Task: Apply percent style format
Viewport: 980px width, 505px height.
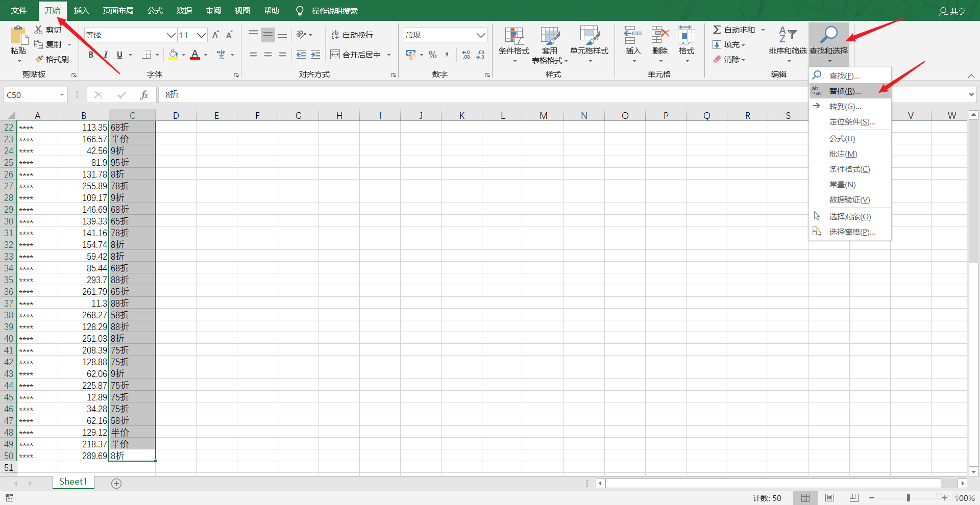Action: [433, 55]
